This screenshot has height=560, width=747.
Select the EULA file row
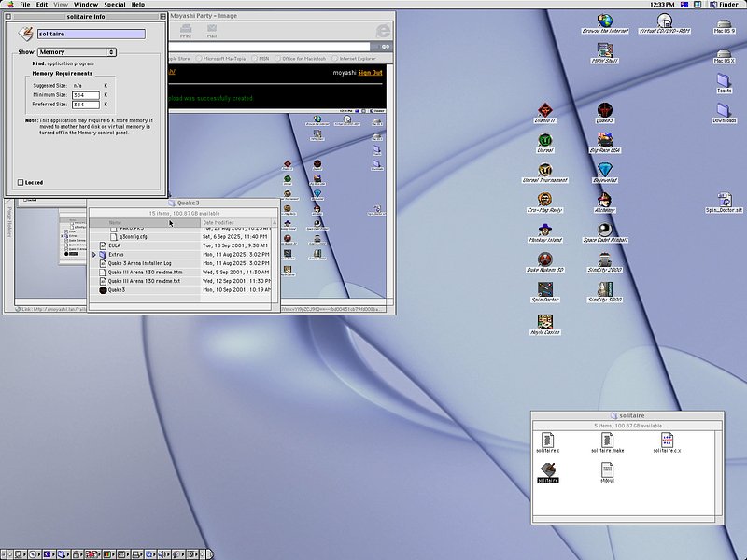(180, 245)
